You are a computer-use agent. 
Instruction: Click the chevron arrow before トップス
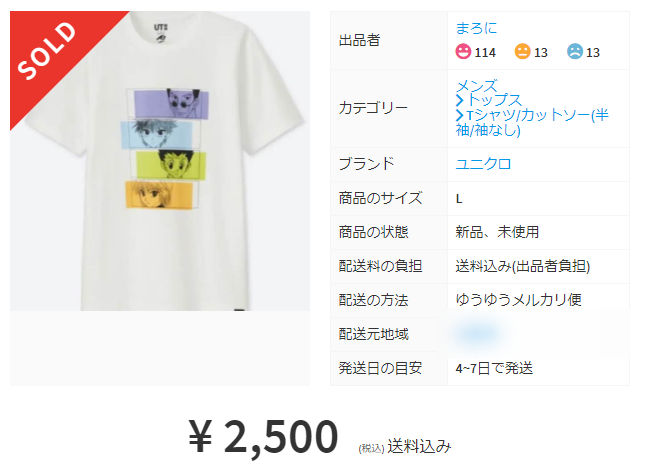click(x=459, y=100)
